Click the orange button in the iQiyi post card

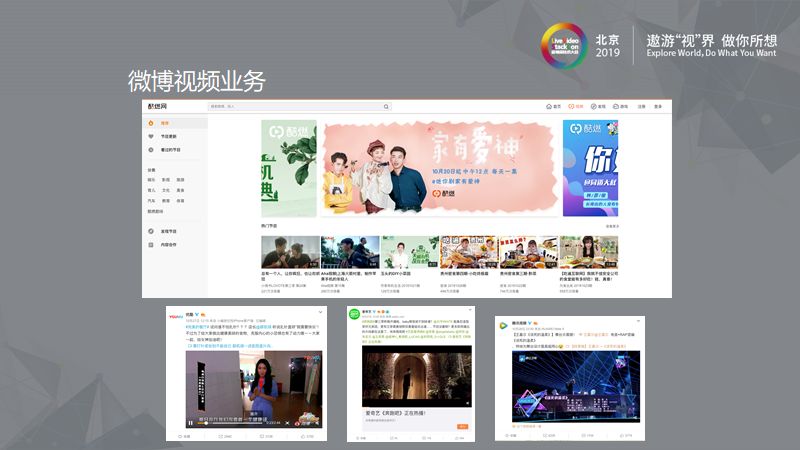pos(462,426)
